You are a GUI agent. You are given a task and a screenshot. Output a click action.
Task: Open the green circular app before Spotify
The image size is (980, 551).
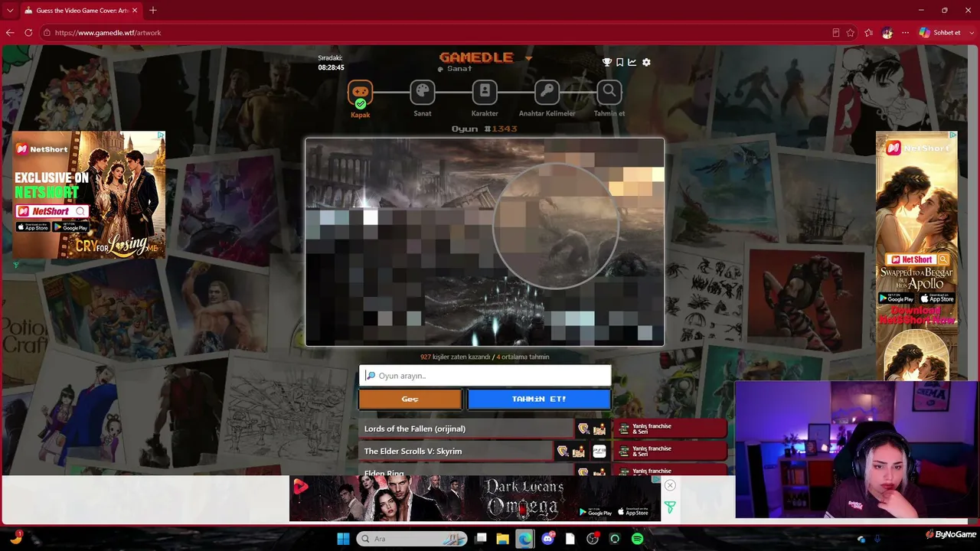click(x=615, y=539)
